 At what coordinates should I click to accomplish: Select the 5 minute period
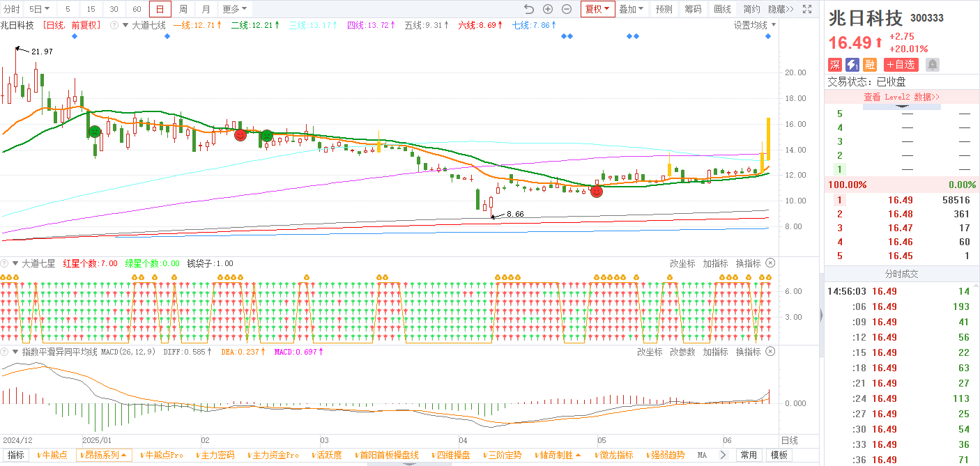pyautogui.click(x=68, y=9)
